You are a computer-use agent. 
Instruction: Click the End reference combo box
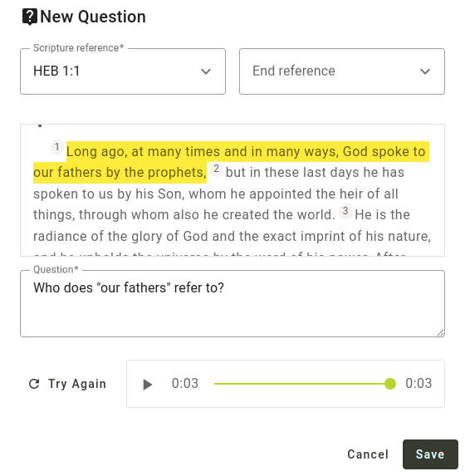(x=342, y=71)
